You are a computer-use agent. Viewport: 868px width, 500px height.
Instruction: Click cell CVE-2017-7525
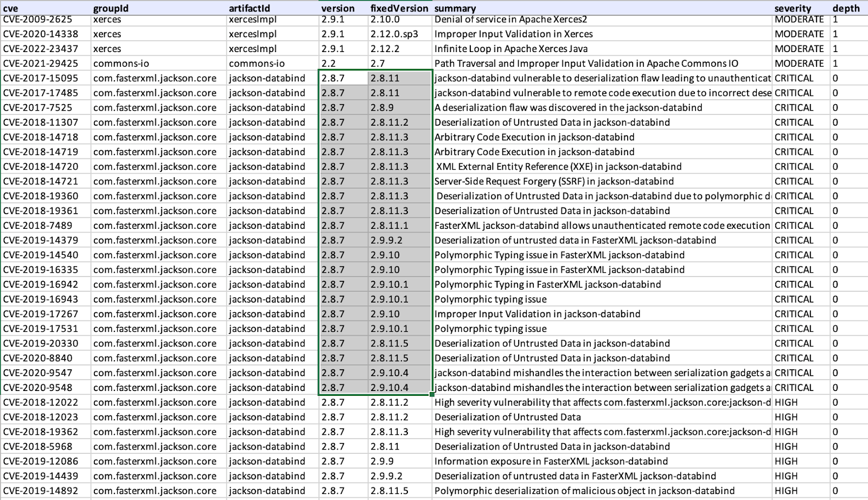[x=46, y=107]
